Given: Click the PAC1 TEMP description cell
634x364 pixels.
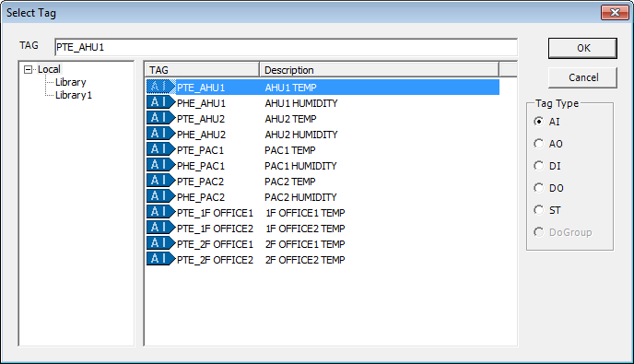Looking at the screenshot, I should coord(290,150).
